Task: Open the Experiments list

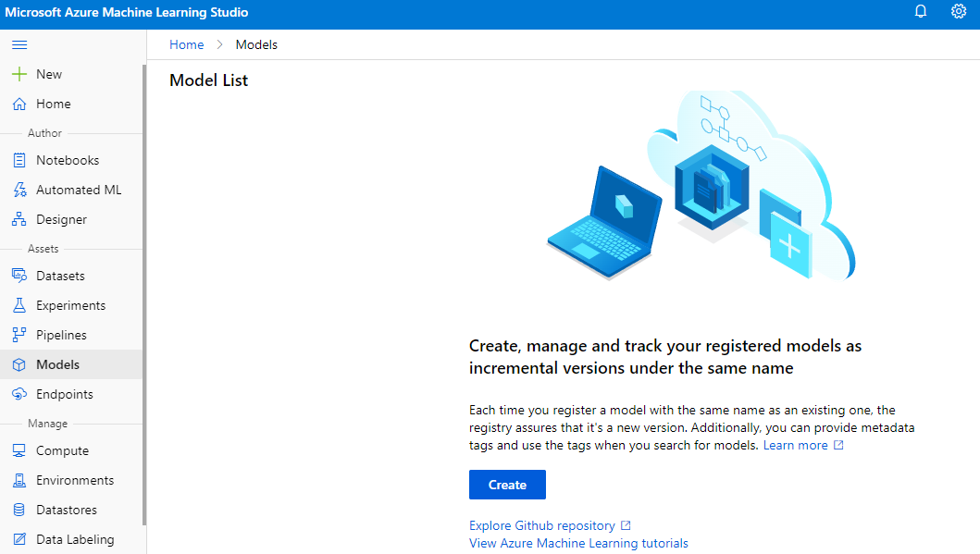Action: tap(69, 304)
